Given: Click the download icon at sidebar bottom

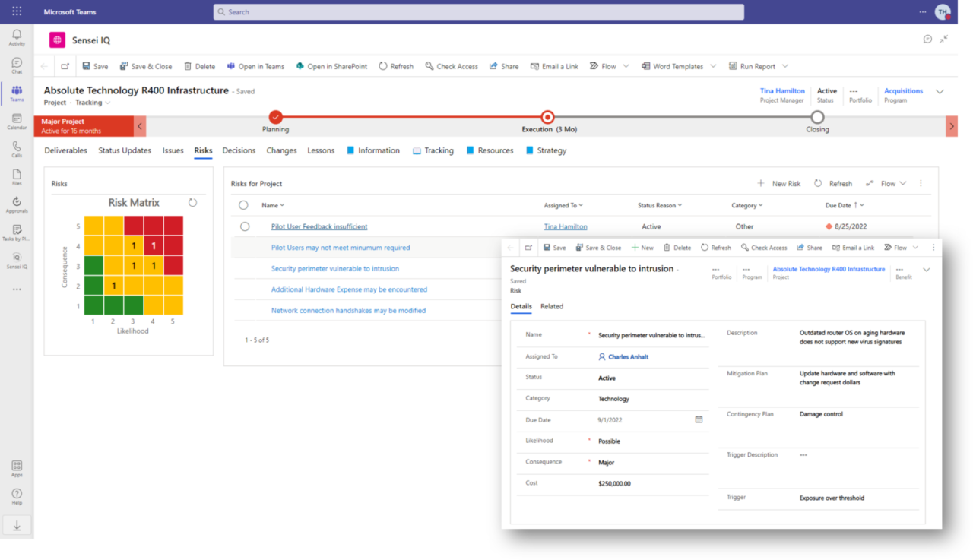Looking at the screenshot, I should tap(17, 526).
